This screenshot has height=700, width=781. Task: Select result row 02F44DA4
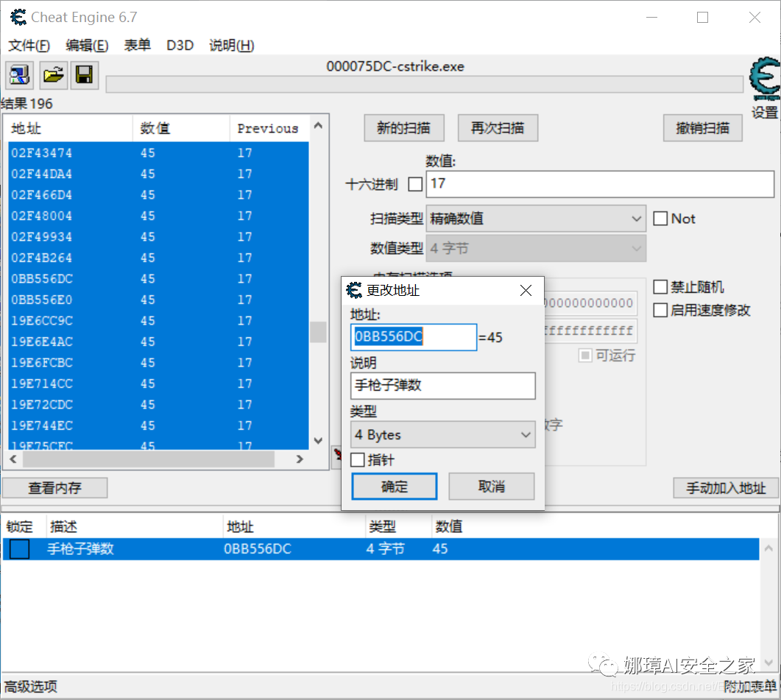(158, 174)
